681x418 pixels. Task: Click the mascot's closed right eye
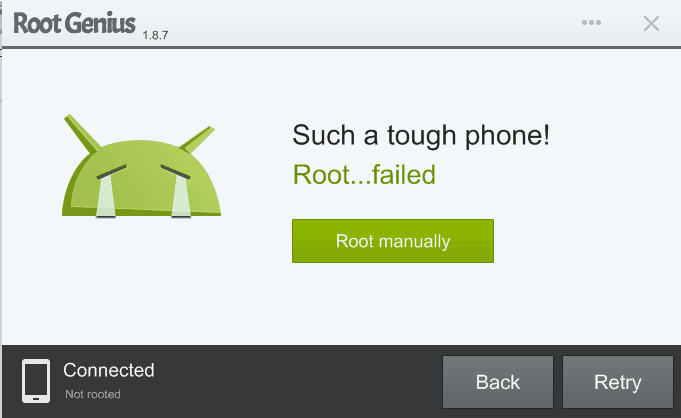click(x=175, y=172)
